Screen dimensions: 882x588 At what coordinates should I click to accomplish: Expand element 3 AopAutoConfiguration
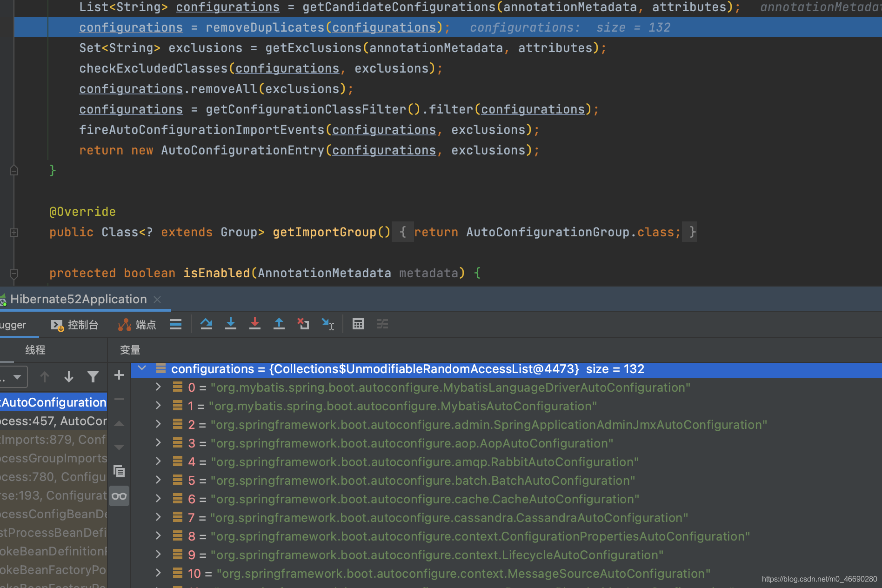[158, 443]
